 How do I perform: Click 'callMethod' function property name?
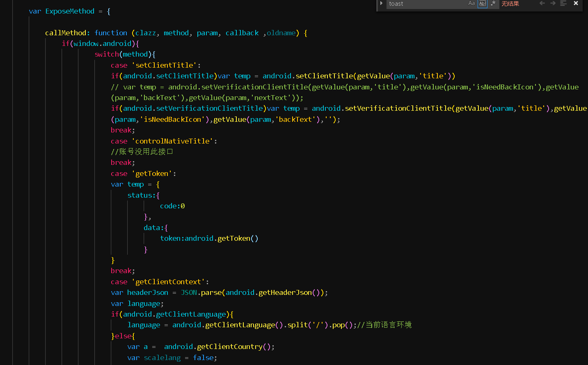click(x=66, y=33)
